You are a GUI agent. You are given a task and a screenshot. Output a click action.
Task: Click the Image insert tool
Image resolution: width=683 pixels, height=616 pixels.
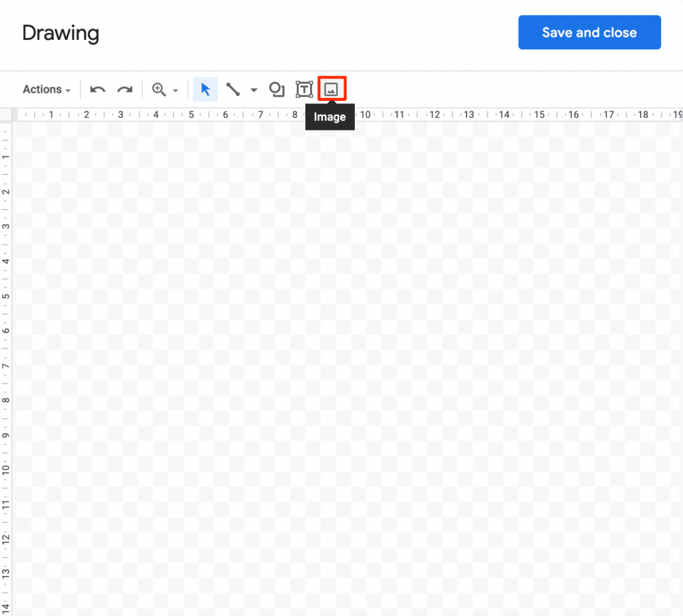pyautogui.click(x=331, y=89)
